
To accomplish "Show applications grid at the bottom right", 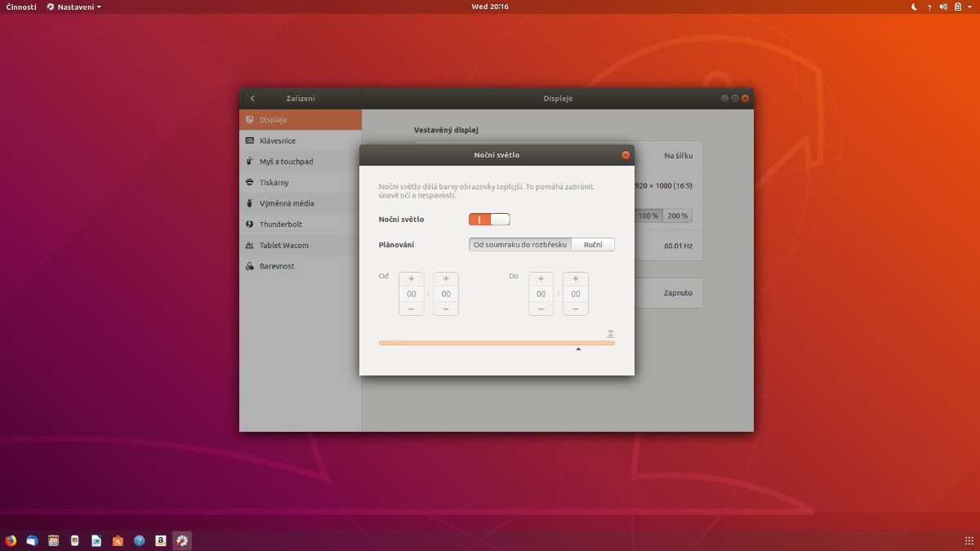I will coord(969,540).
